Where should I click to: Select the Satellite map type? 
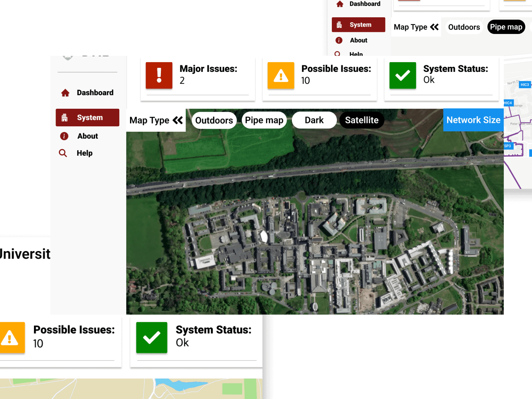point(362,120)
